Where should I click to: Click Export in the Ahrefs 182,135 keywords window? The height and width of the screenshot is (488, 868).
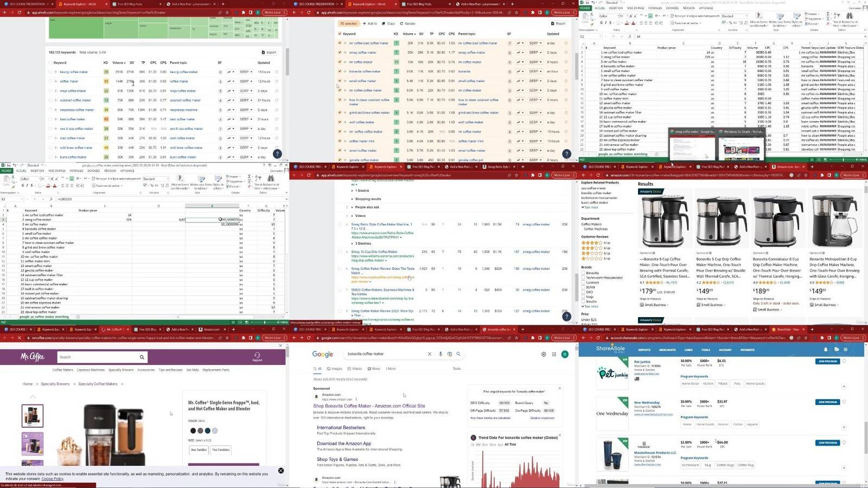(x=269, y=53)
